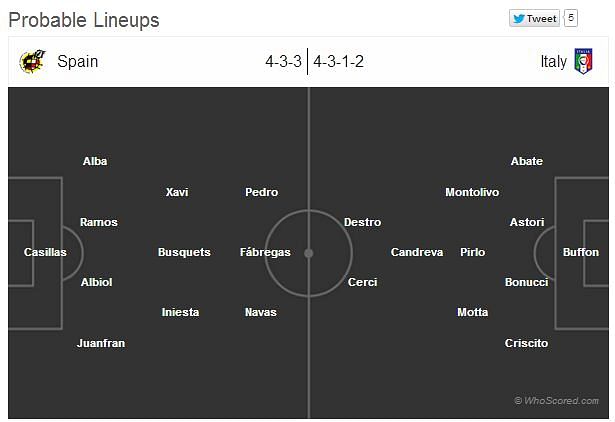The image size is (615, 422).
Task: Click player Pirlo in Italy midfield
Action: coord(473,252)
